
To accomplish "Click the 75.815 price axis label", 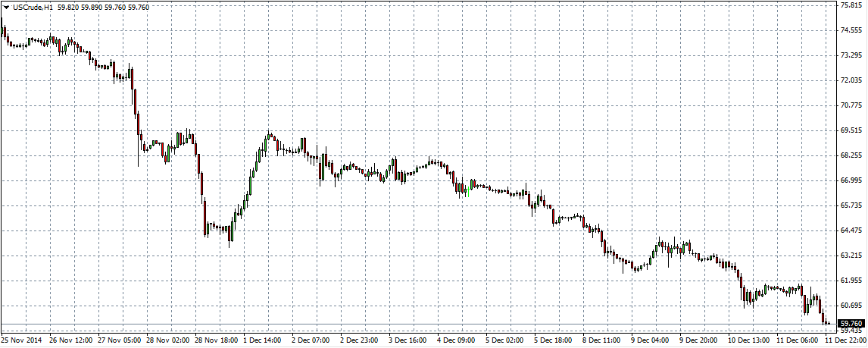I will coord(851,5).
